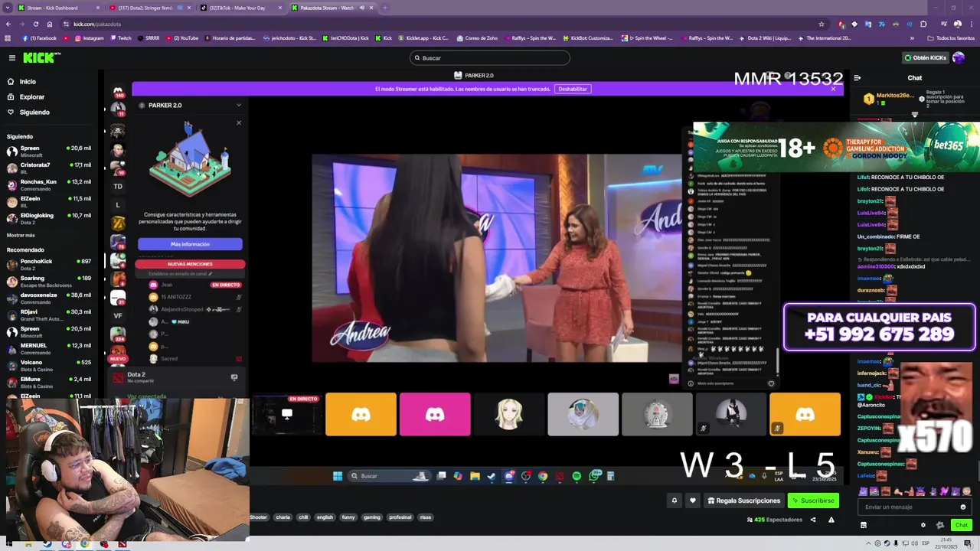The width and height of the screenshot is (980, 551).
Task: Open the ElZeein channel in sidebar
Action: click(49, 201)
